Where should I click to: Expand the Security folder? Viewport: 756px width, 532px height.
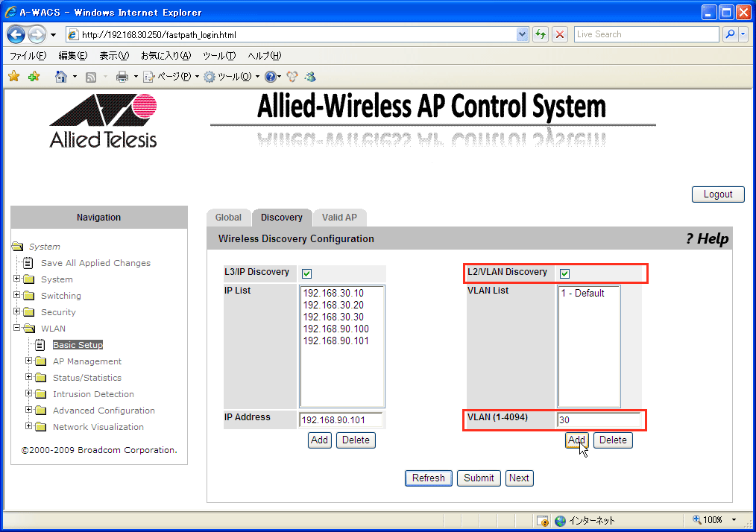tap(17, 311)
